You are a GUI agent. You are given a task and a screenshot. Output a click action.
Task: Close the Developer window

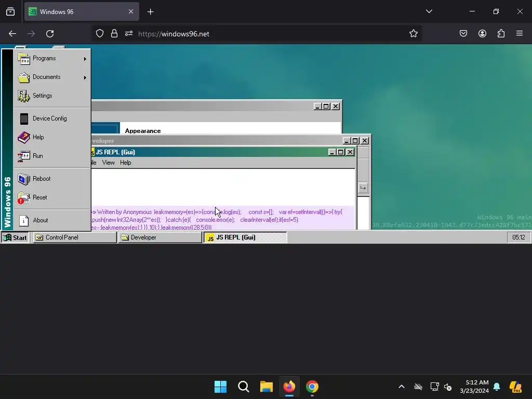tap(364, 140)
